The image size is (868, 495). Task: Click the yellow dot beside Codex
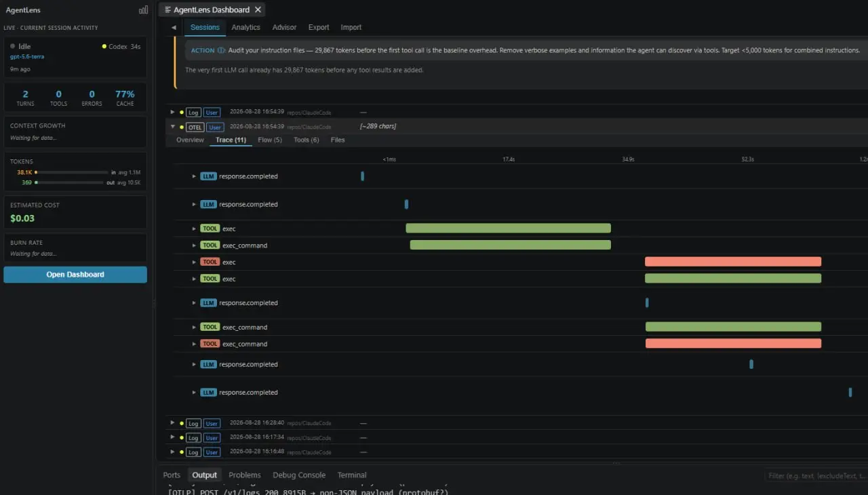104,46
